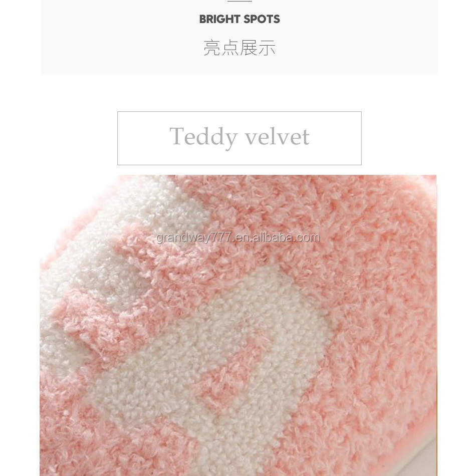Click the grandway777 part of the watermark

pyautogui.click(x=194, y=239)
